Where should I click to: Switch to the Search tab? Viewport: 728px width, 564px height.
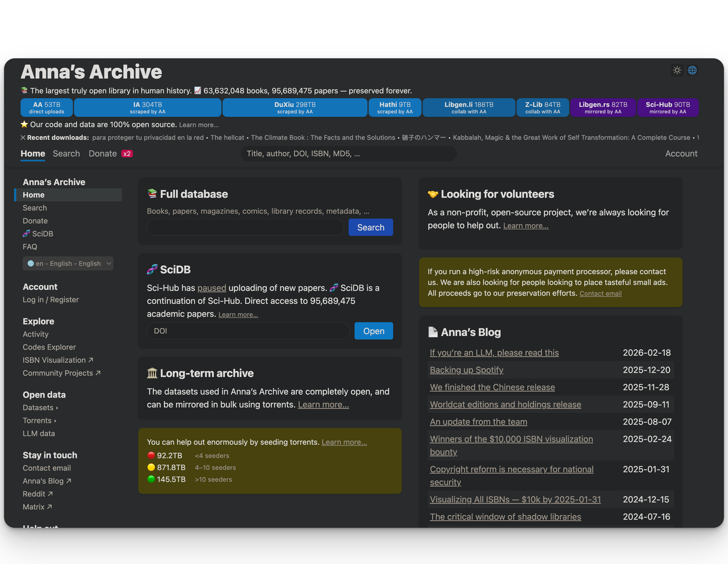pos(66,154)
